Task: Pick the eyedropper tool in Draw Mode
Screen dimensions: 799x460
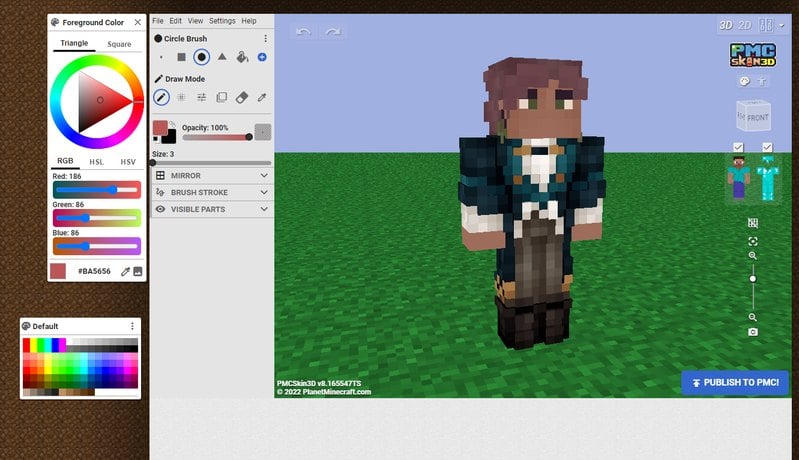Action: coord(262,97)
